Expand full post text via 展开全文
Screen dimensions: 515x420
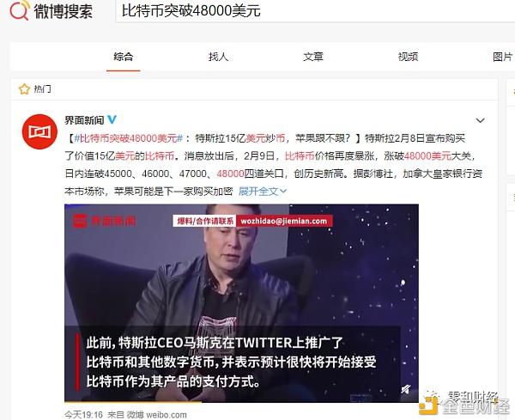pos(263,192)
